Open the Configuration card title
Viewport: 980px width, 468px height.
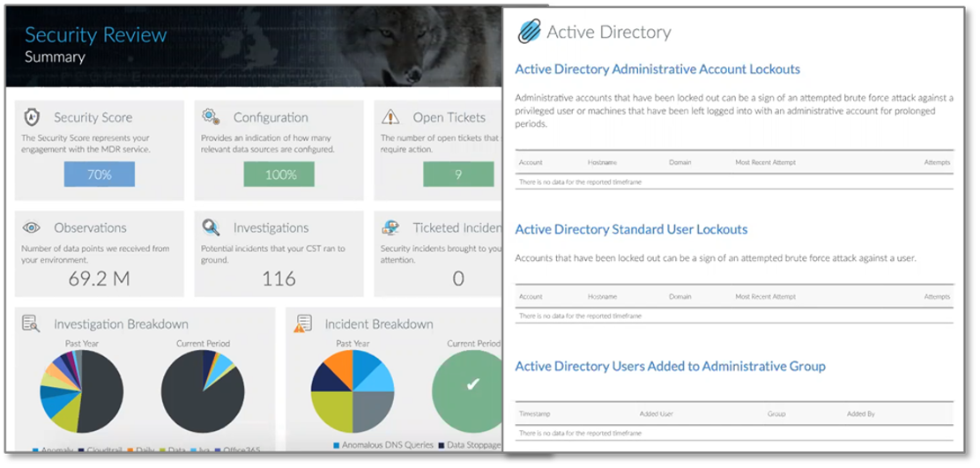(271, 117)
